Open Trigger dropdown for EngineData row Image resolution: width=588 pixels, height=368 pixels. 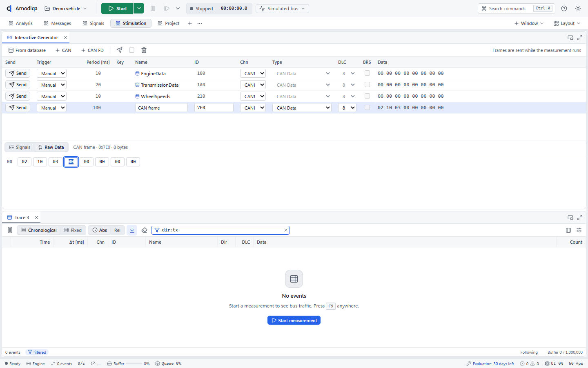pyautogui.click(x=51, y=74)
